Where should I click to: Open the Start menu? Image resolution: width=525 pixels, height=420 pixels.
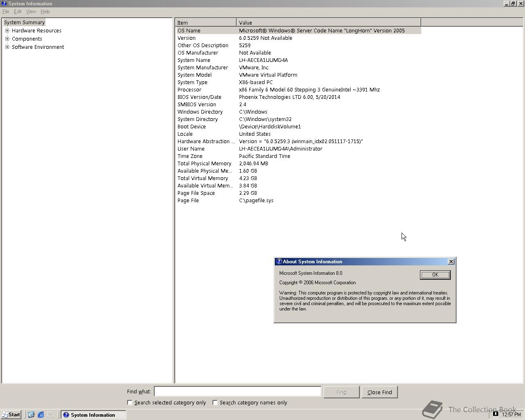point(11,415)
